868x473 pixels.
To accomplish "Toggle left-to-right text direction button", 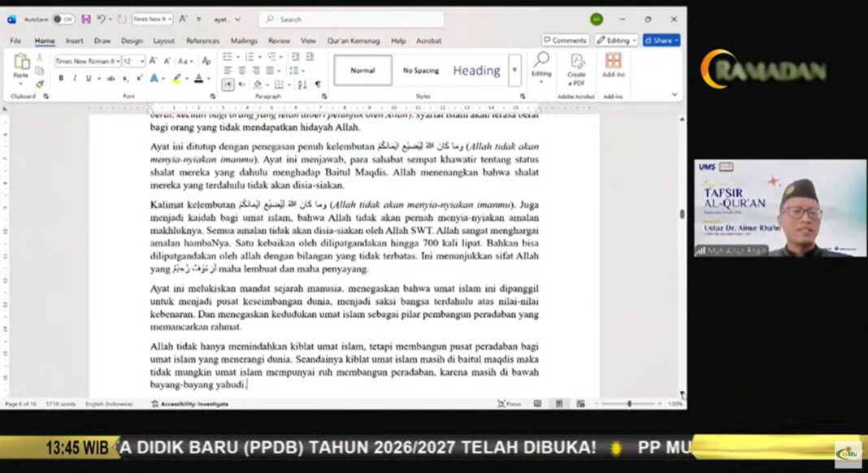I will point(228,84).
